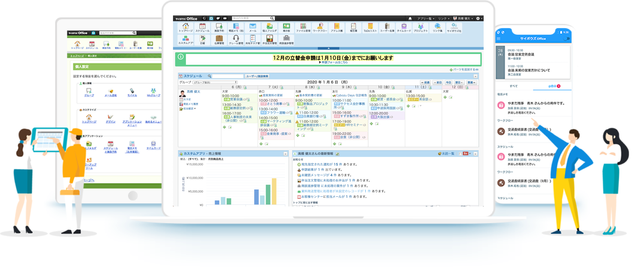The height and width of the screenshot is (267, 644).
Task: Open the 大阪出張 appointment
Action: pos(383,117)
